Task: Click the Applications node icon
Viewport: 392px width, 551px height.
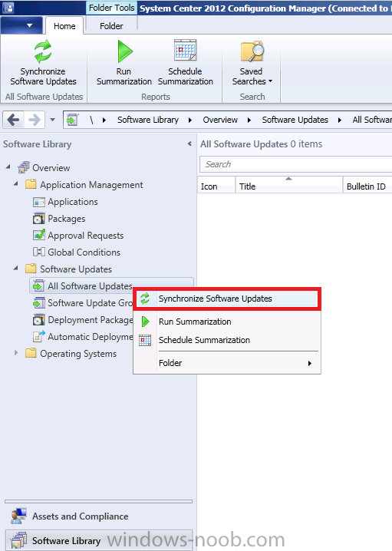Action: pos(39,202)
